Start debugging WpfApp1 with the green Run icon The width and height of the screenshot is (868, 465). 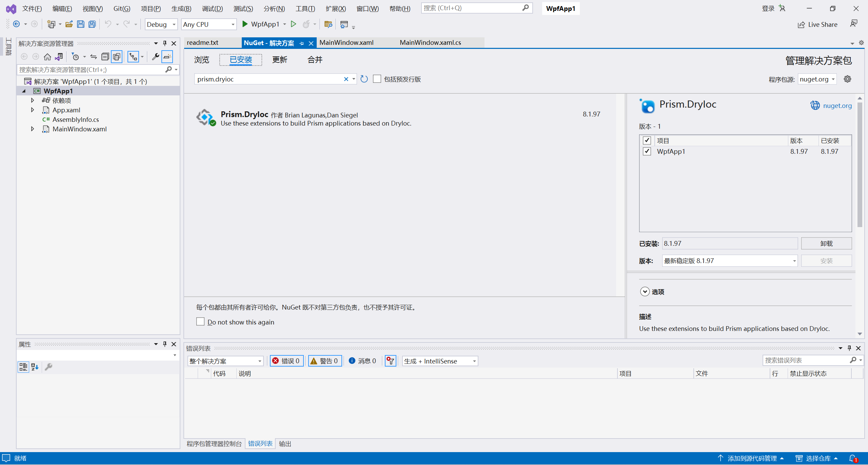click(x=245, y=24)
